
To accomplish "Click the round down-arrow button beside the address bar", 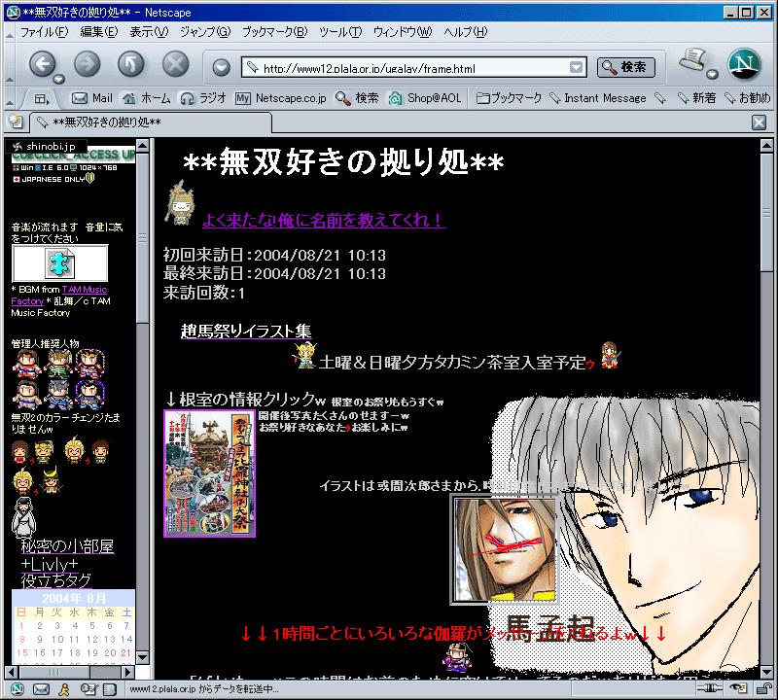I will click(222, 67).
